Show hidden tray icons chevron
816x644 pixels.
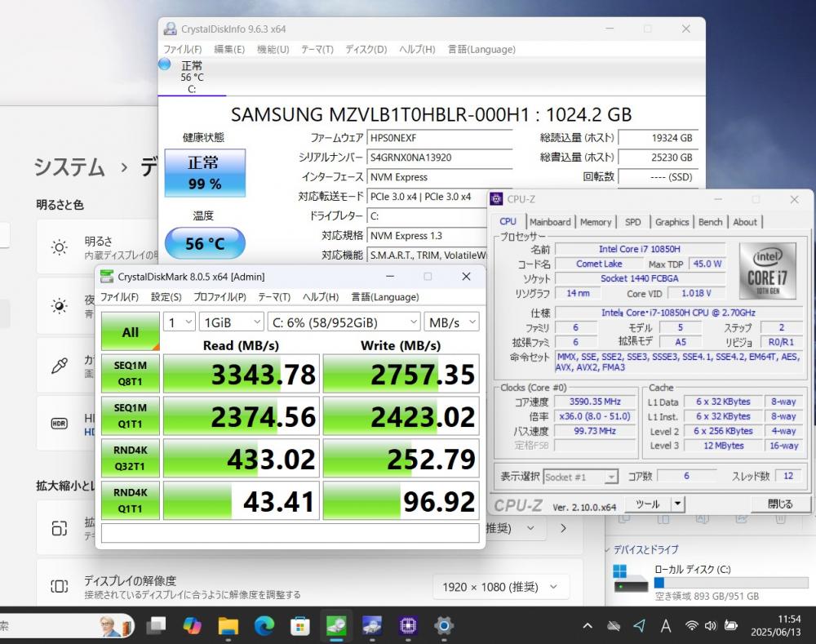pos(588,626)
